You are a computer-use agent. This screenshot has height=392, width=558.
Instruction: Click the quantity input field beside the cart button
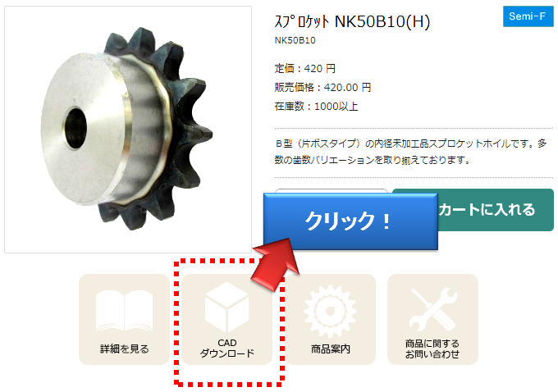(331, 191)
